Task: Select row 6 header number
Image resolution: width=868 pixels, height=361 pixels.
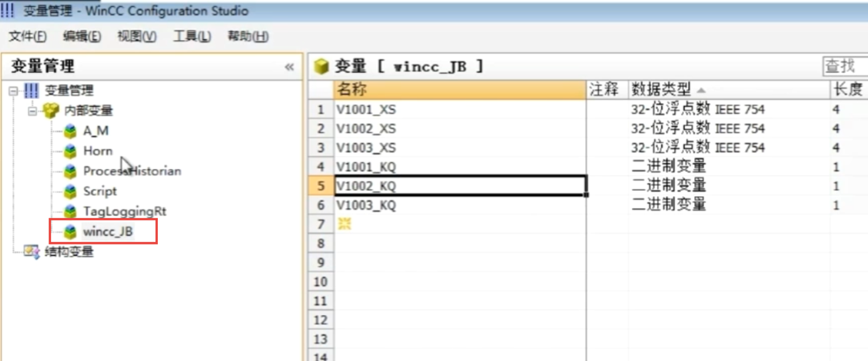Action: pos(320,206)
